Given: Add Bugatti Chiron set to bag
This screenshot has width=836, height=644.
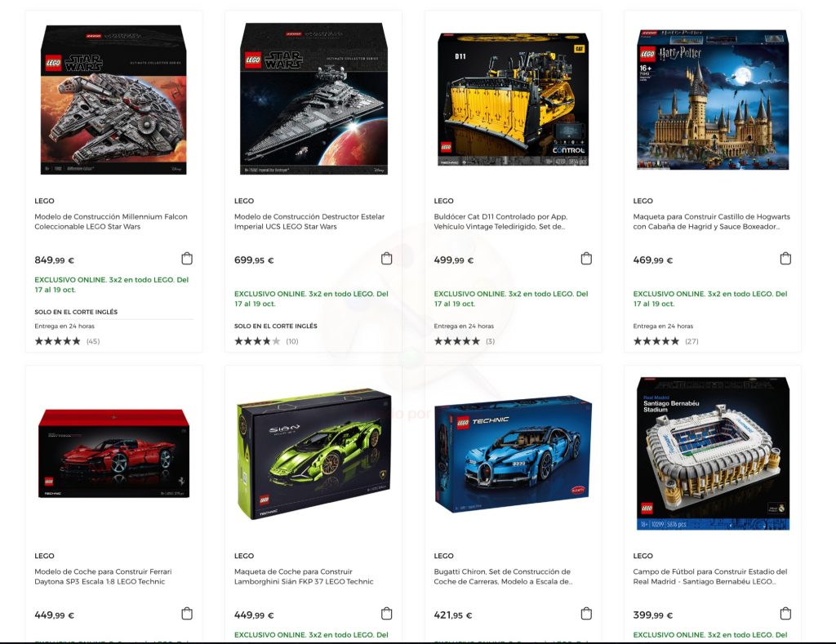Looking at the screenshot, I should pyautogui.click(x=586, y=613).
